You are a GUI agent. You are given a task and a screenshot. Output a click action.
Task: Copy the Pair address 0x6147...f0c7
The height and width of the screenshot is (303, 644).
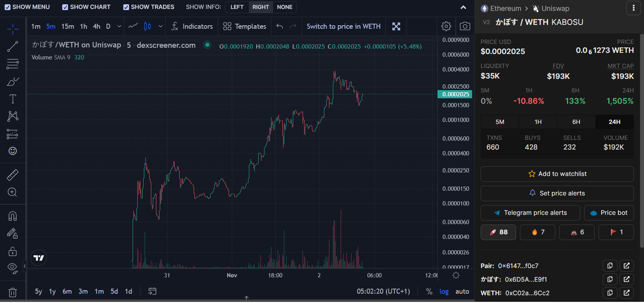tap(610, 265)
